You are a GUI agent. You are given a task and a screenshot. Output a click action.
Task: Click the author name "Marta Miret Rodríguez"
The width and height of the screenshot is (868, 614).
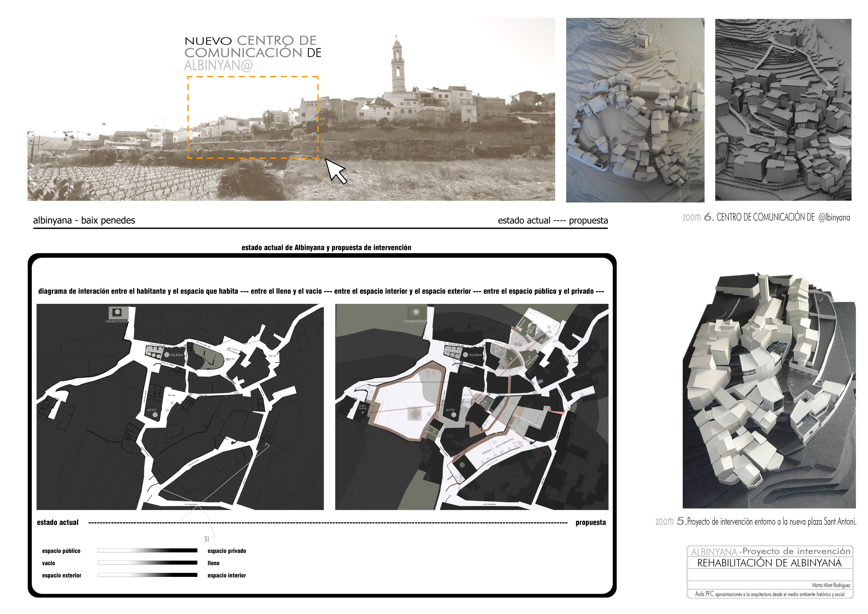831,585
